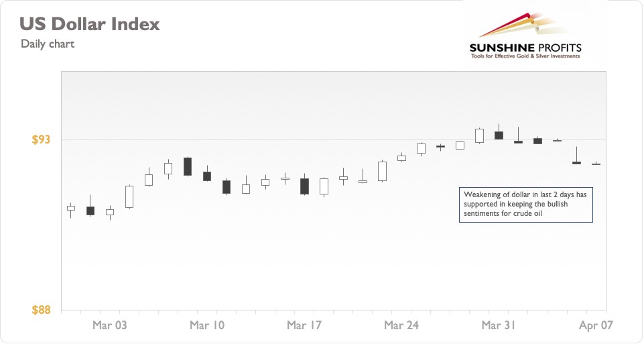
Task: Click the weakening dollar annotation box
Action: 525,205
